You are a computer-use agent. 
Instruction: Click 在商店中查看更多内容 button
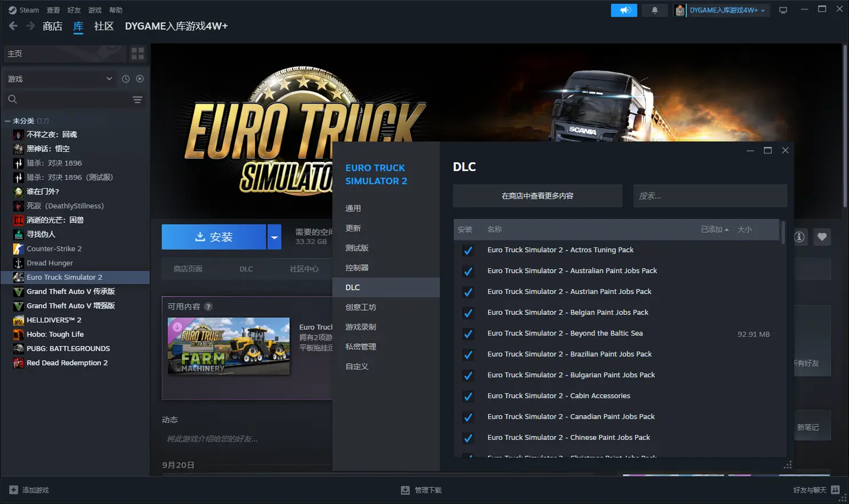point(537,196)
